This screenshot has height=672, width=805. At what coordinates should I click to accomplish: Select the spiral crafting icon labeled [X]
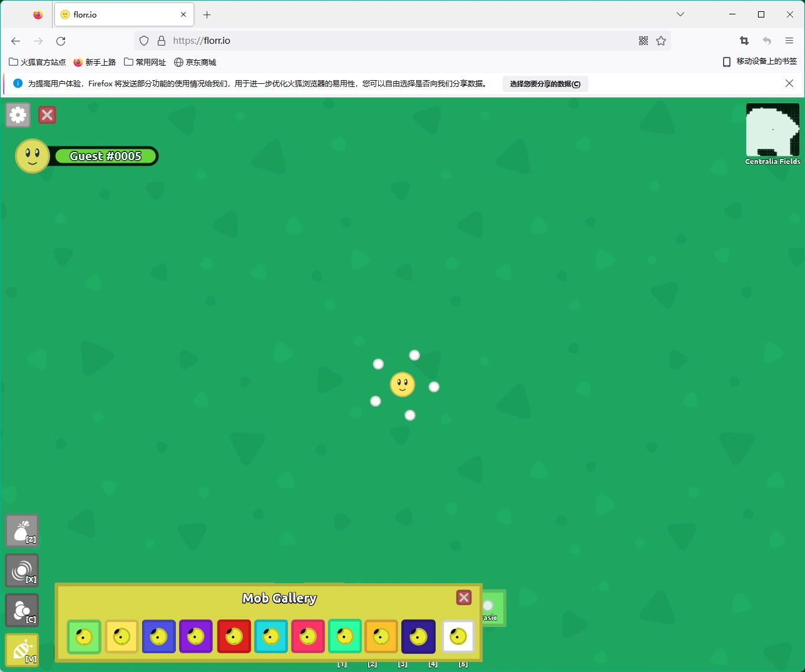pyautogui.click(x=22, y=570)
